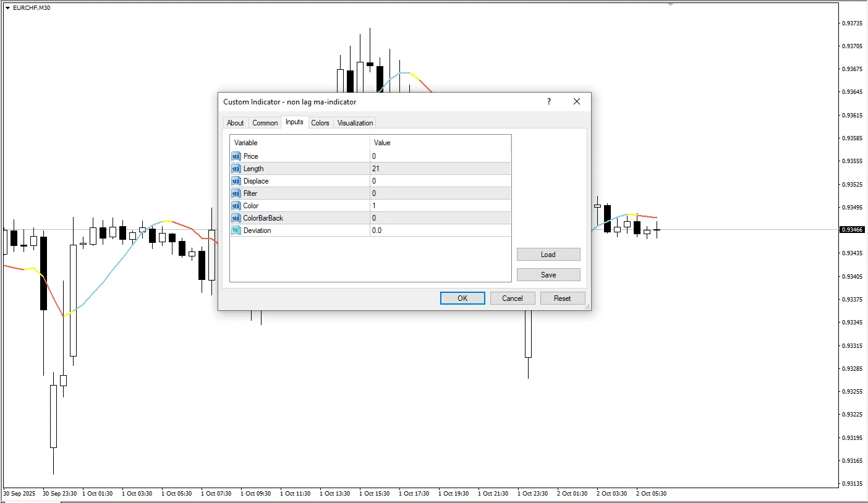
Task: Open the EURCHF,M30 chart dropdown arrow
Action: click(x=7, y=8)
